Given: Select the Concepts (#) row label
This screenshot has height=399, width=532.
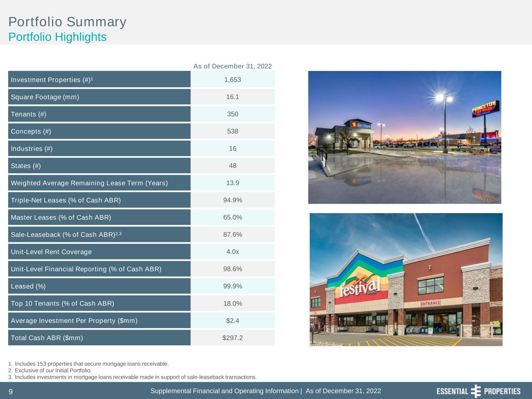Looking at the screenshot, I should click(31, 131).
